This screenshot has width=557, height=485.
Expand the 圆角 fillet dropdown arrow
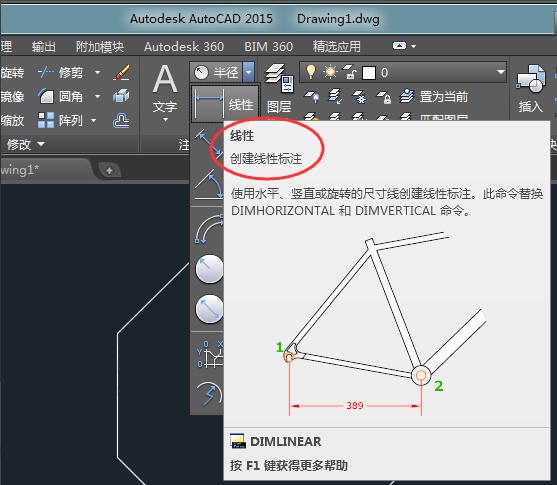(x=97, y=96)
